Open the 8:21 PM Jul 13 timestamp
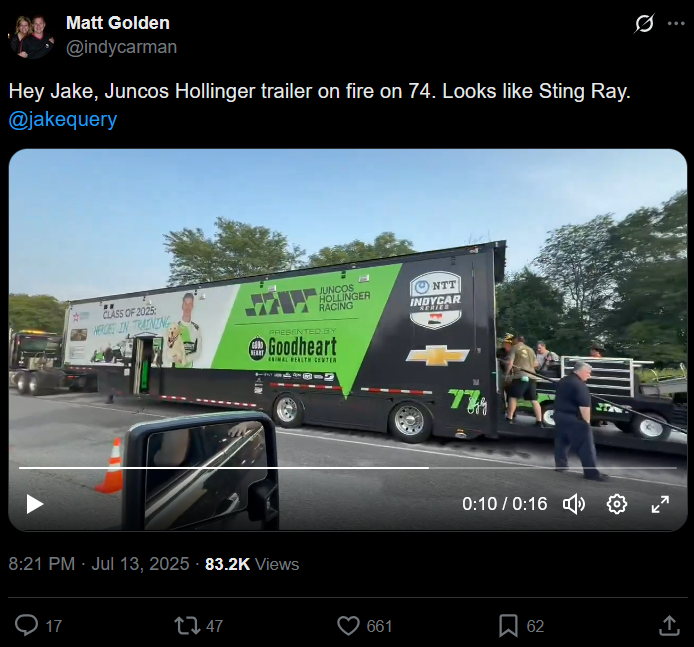The height and width of the screenshot is (647, 694). point(99,564)
